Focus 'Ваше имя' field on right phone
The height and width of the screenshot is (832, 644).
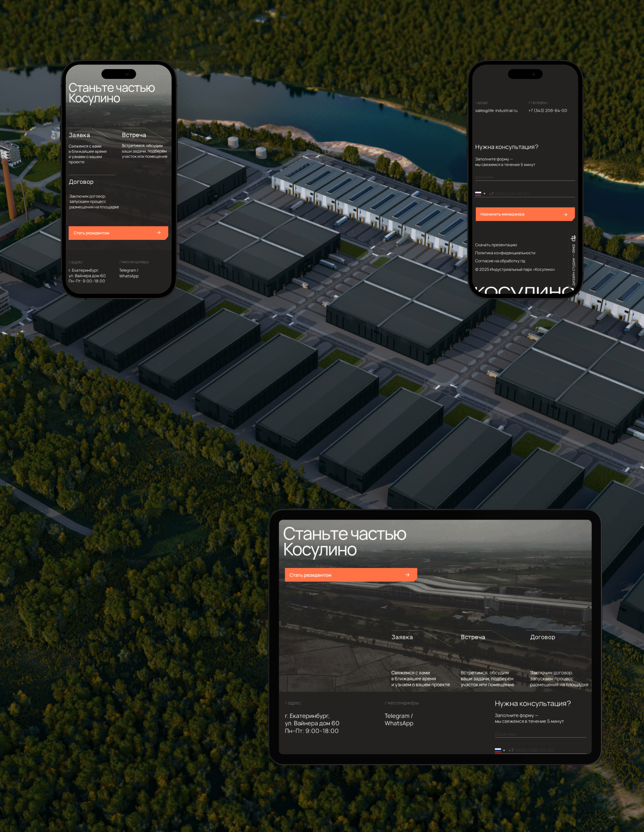[524, 177]
